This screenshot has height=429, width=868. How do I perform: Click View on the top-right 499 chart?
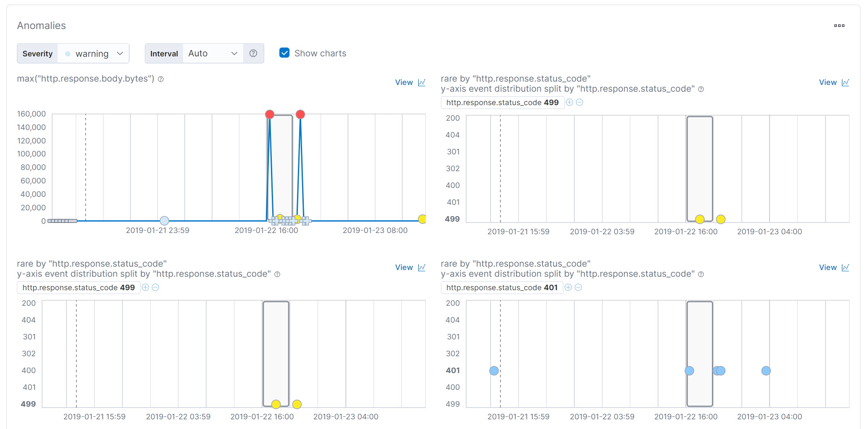click(828, 82)
